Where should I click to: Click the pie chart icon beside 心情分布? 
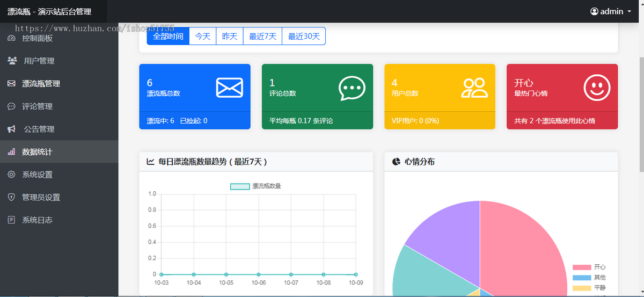pos(397,161)
